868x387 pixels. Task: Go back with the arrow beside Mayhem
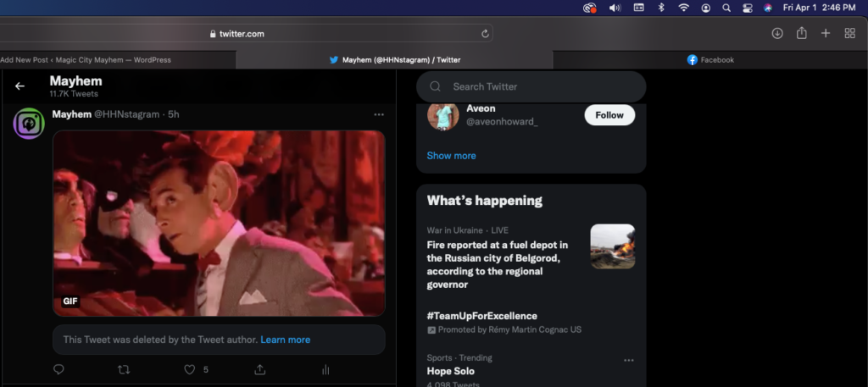click(20, 86)
